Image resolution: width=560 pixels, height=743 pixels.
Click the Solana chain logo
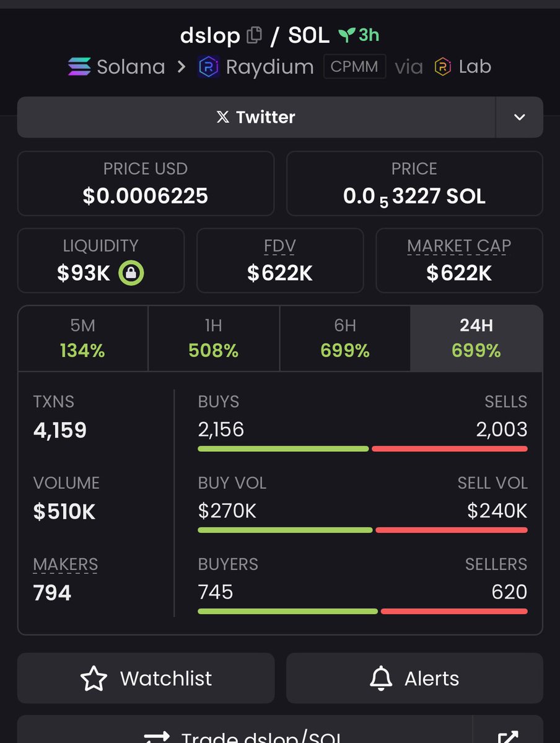tap(79, 66)
